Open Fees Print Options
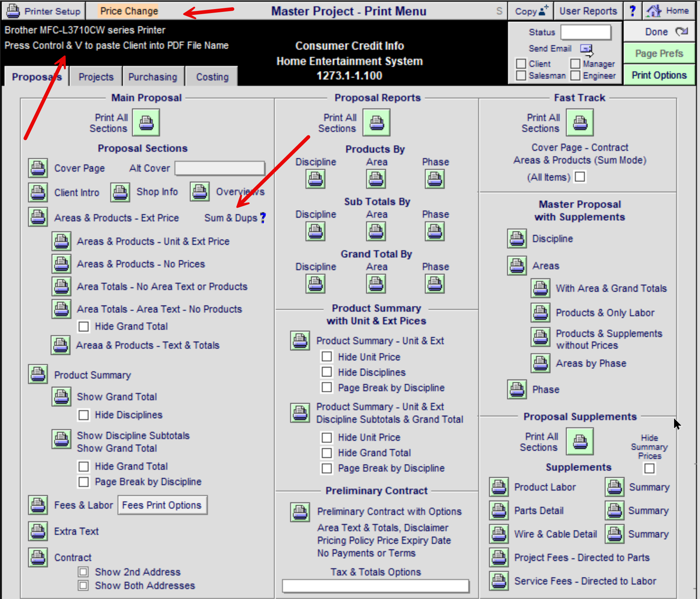 coord(162,505)
